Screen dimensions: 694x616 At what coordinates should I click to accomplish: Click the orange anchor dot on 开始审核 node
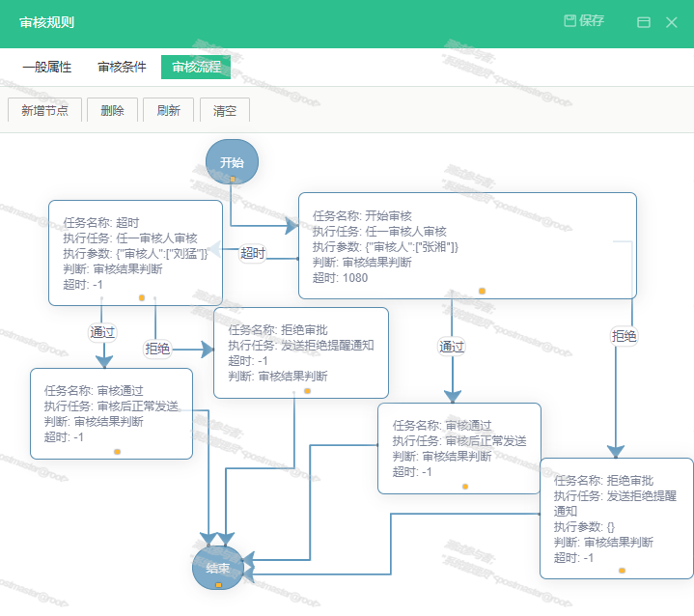[x=482, y=291]
